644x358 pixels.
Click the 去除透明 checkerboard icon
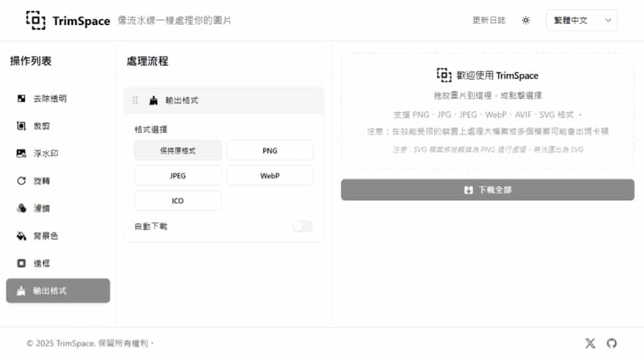pos(21,98)
